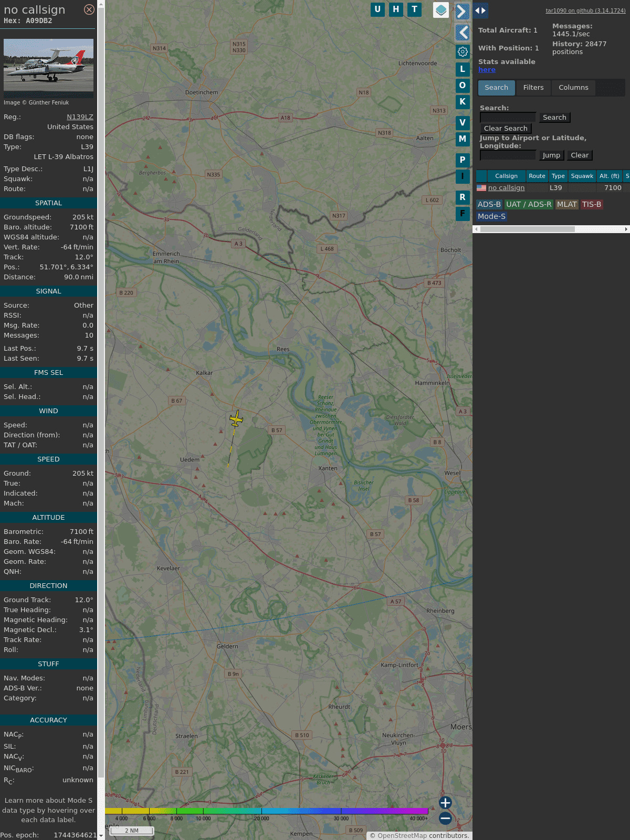Open OpenStreetMap attribution link
Viewport: 630px width, 840px height.
402,836
